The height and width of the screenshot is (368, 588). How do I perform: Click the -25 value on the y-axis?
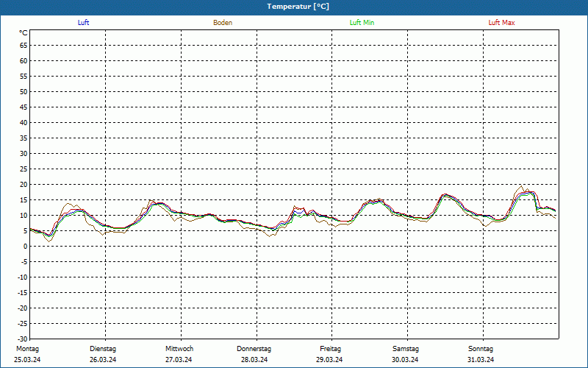[23, 324]
